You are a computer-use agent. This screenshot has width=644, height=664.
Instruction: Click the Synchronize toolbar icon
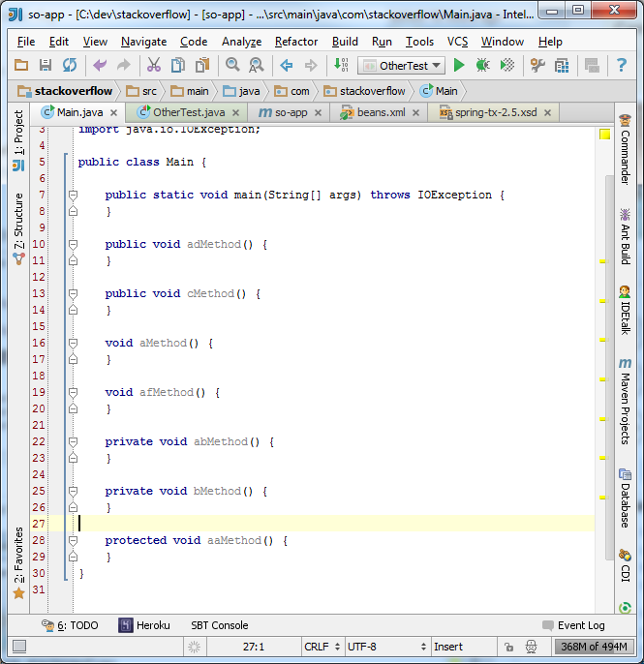tap(70, 65)
